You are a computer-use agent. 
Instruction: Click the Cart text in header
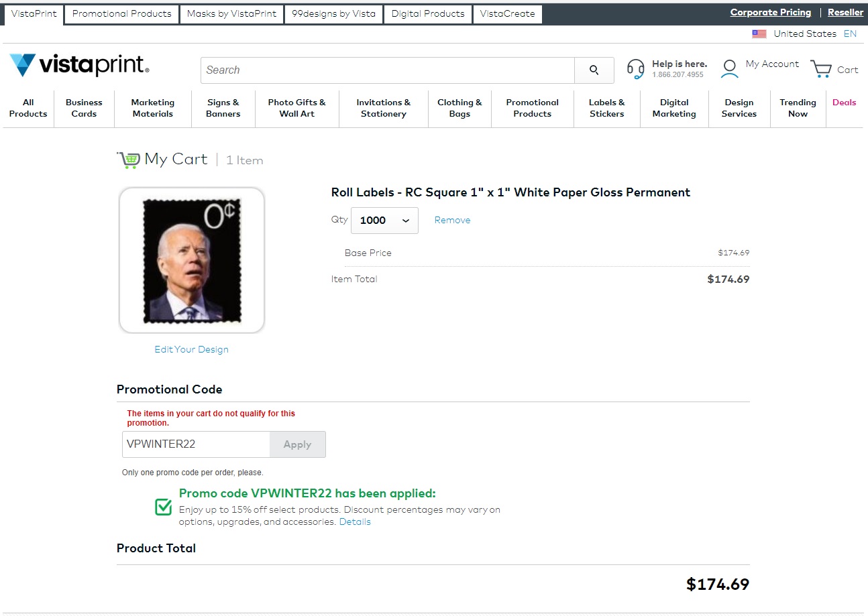point(848,70)
